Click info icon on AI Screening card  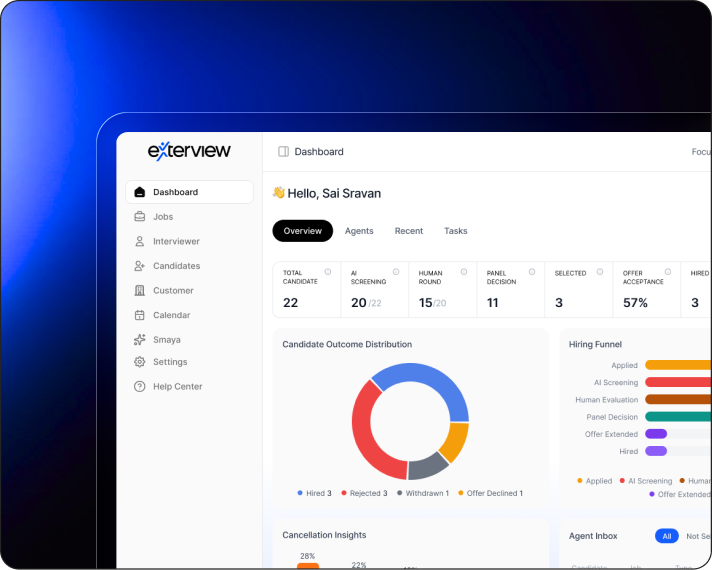click(396, 272)
